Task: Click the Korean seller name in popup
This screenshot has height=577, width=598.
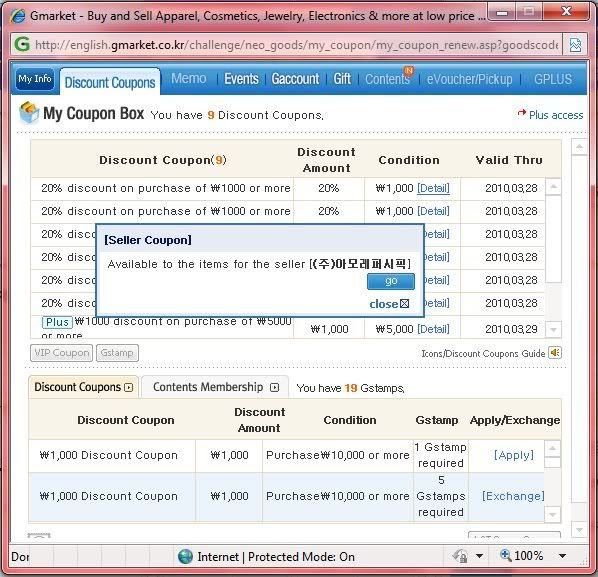Action: pyautogui.click(x=360, y=264)
